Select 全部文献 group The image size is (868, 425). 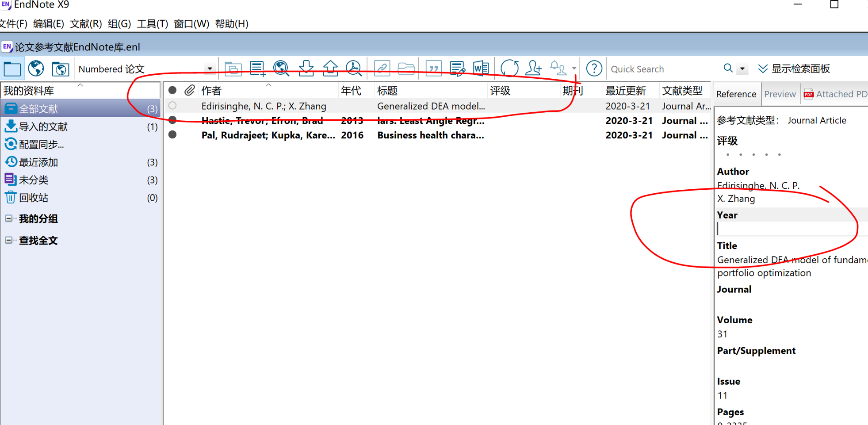pos(80,109)
